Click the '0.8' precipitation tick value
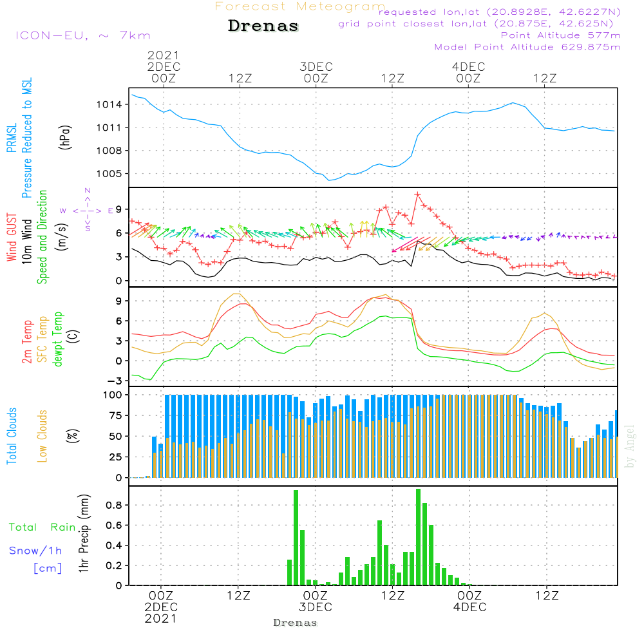The height and width of the screenshot is (644, 644). point(113,505)
